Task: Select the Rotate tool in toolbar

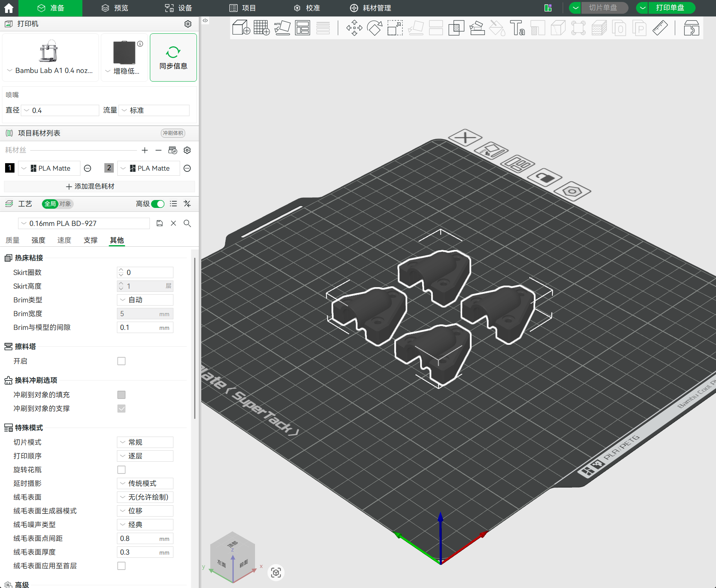Action: click(x=375, y=28)
